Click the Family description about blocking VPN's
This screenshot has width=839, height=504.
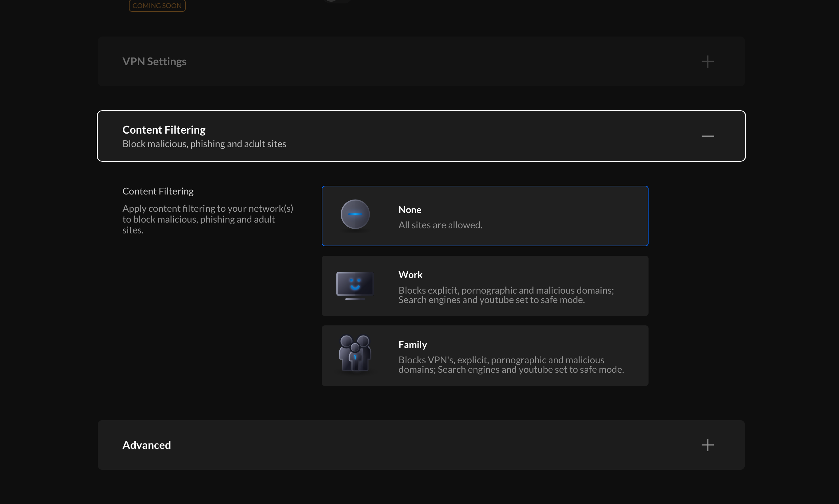pyautogui.click(x=511, y=364)
